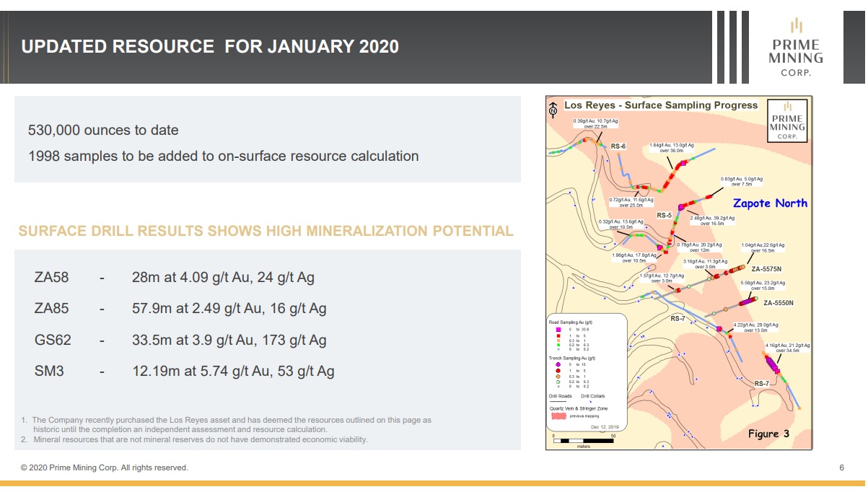Click footnote 1 about the Los Reyes asset purchase
Image resolution: width=868 pixels, height=492 pixels.
click(227, 424)
